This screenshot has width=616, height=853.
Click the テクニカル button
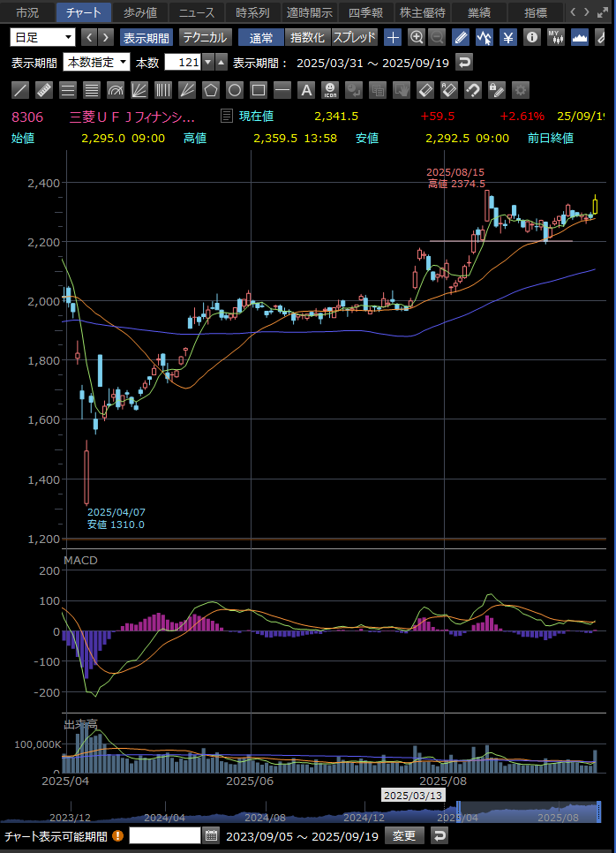coord(206,37)
